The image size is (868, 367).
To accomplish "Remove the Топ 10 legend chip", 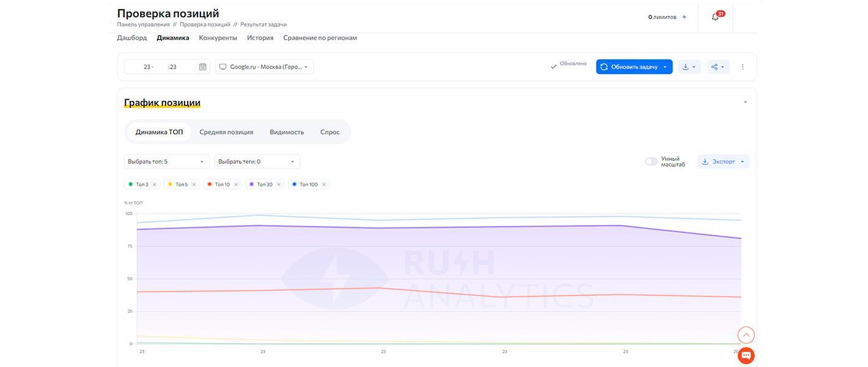I will pos(236,184).
